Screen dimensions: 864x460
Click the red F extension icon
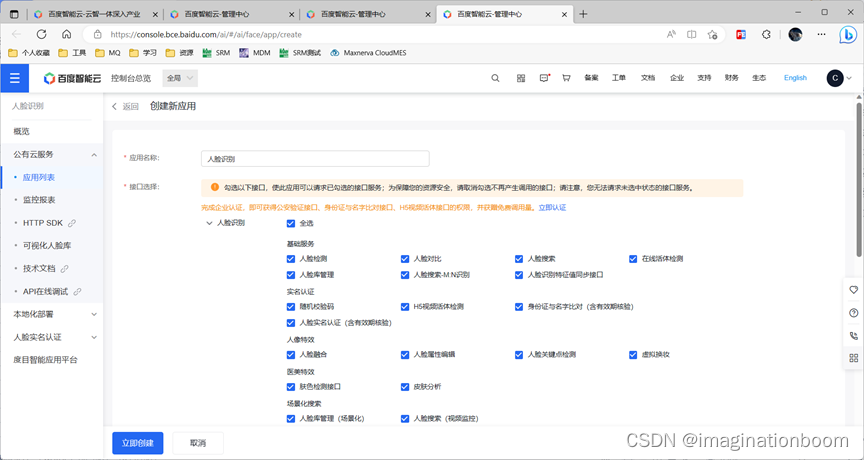741,34
